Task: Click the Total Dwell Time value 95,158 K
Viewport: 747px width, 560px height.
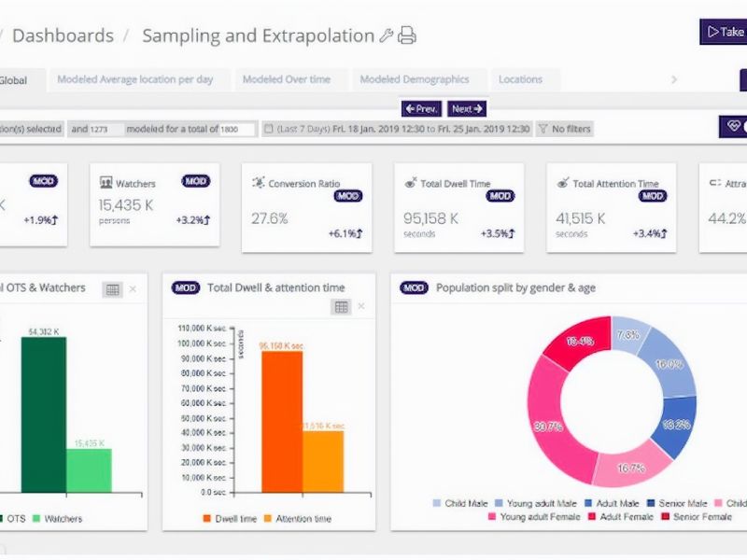Action: point(430,218)
